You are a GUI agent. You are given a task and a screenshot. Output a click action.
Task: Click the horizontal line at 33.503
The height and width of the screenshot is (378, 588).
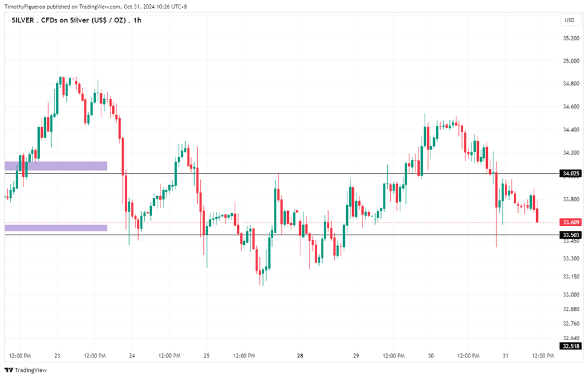[281, 235]
